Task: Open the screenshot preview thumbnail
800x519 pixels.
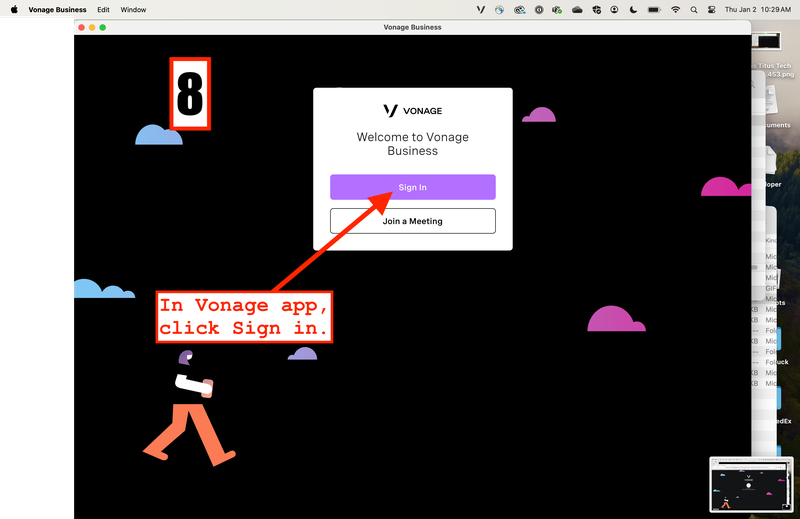Action: [750, 485]
